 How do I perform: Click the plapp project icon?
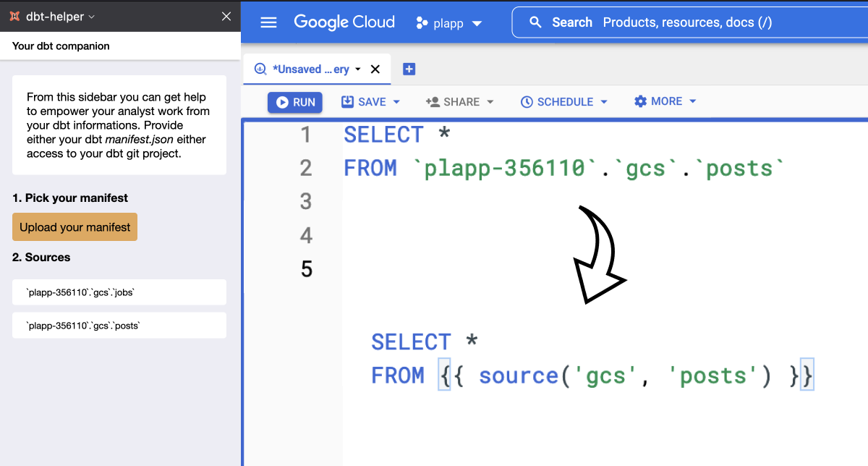tap(422, 23)
